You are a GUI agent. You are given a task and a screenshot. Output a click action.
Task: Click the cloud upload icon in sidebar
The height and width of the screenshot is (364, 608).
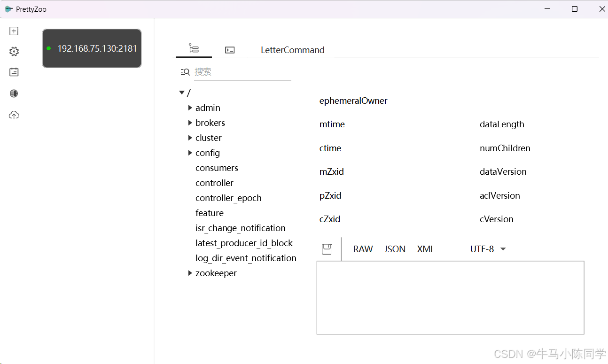point(14,115)
